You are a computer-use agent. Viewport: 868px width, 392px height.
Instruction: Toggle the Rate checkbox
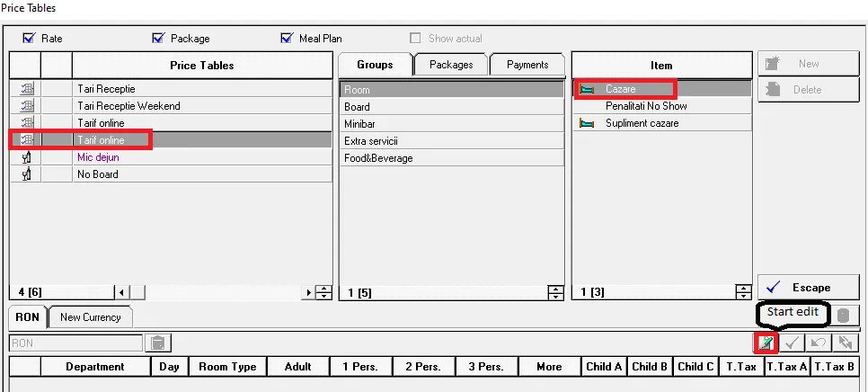29,38
